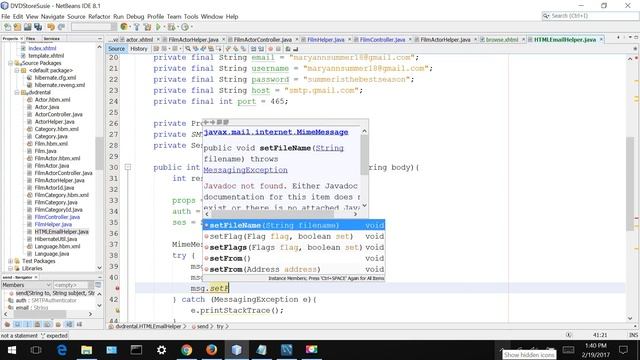The height and width of the screenshot is (360, 640).
Task: Click the Windows Start button
Action: 12,350
